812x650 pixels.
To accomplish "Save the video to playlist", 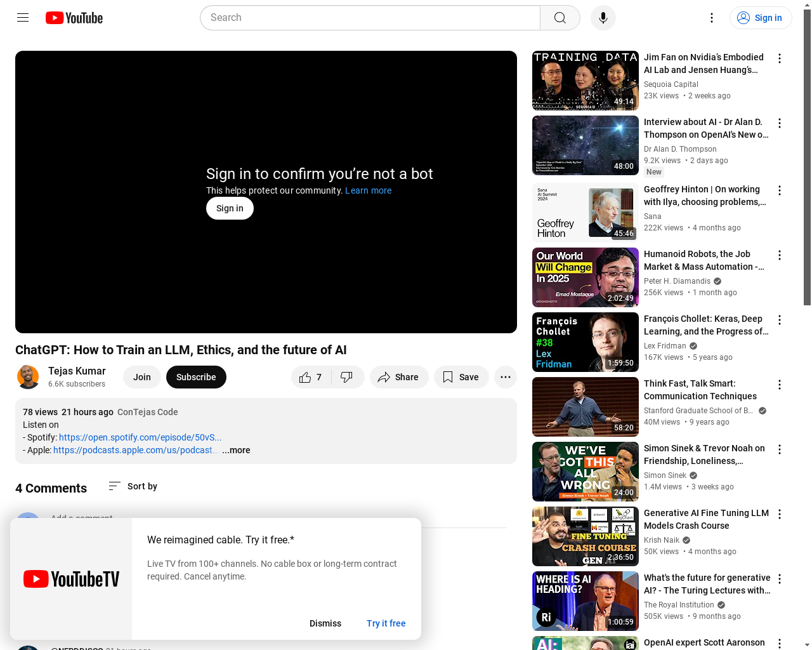I will pyautogui.click(x=461, y=377).
